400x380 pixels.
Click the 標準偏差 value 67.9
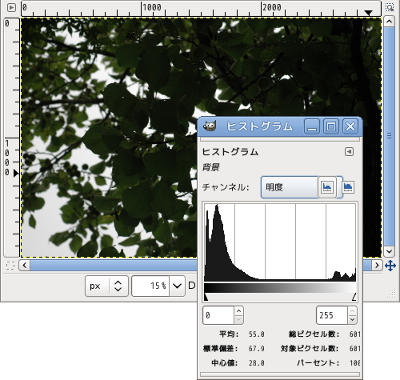(256, 348)
